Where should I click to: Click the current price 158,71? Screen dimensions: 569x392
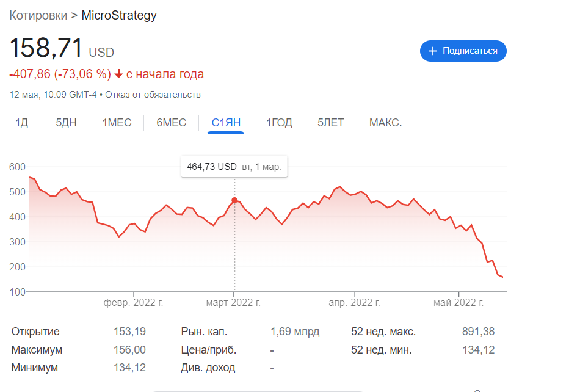pyautogui.click(x=46, y=48)
